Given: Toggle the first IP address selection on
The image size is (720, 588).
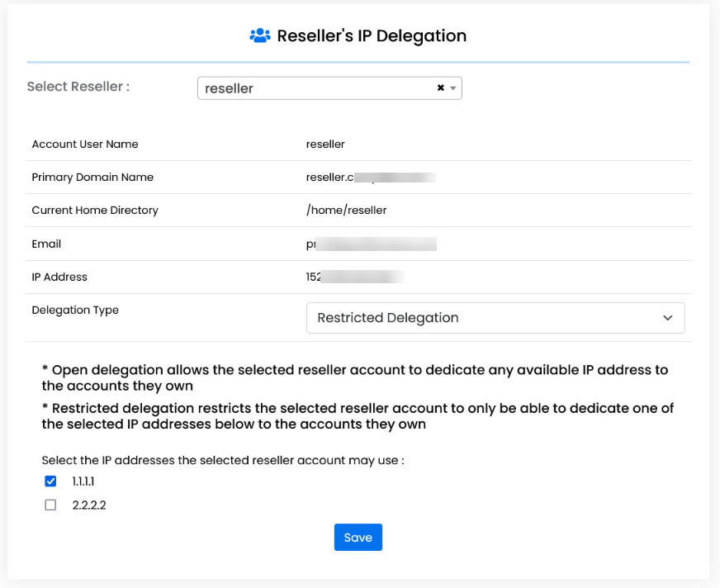Looking at the screenshot, I should click(x=50, y=481).
